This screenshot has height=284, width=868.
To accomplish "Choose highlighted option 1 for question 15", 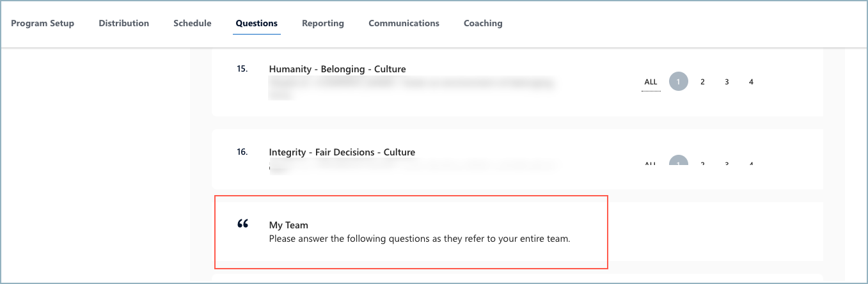I will pos(679,82).
